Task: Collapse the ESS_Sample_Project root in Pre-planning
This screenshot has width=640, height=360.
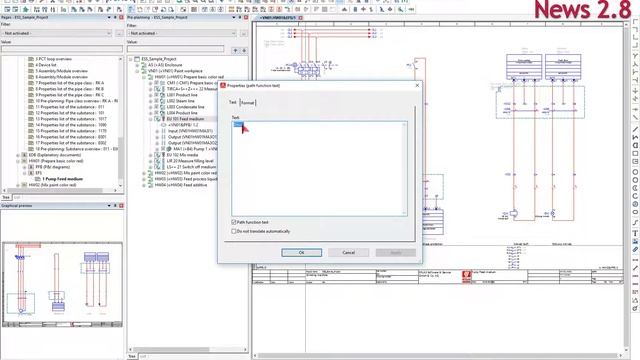Action: click(x=131, y=59)
